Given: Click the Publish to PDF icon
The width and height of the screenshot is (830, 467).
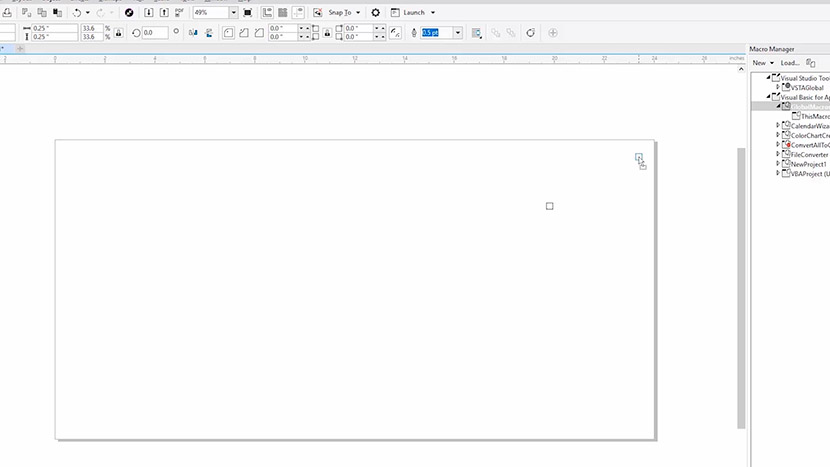Looking at the screenshot, I should coord(178,13).
